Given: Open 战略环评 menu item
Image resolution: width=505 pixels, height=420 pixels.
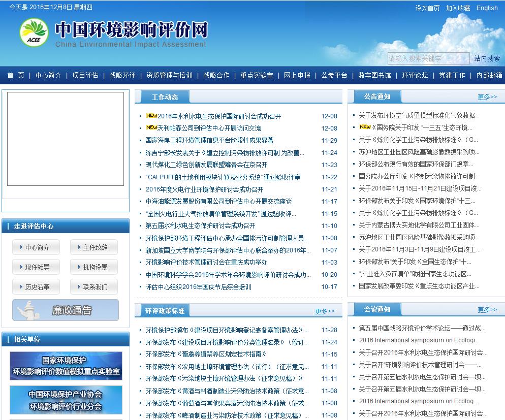Looking at the screenshot, I should point(122,75).
